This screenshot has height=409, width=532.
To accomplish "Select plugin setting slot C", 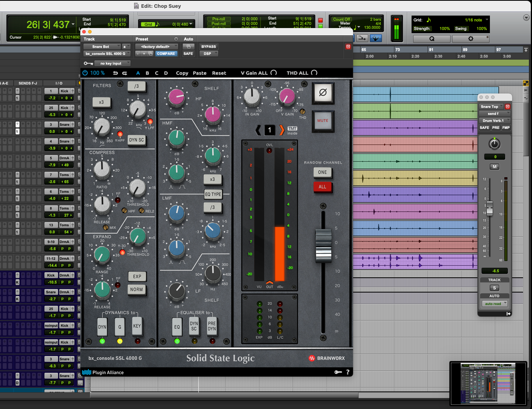I will point(157,73).
